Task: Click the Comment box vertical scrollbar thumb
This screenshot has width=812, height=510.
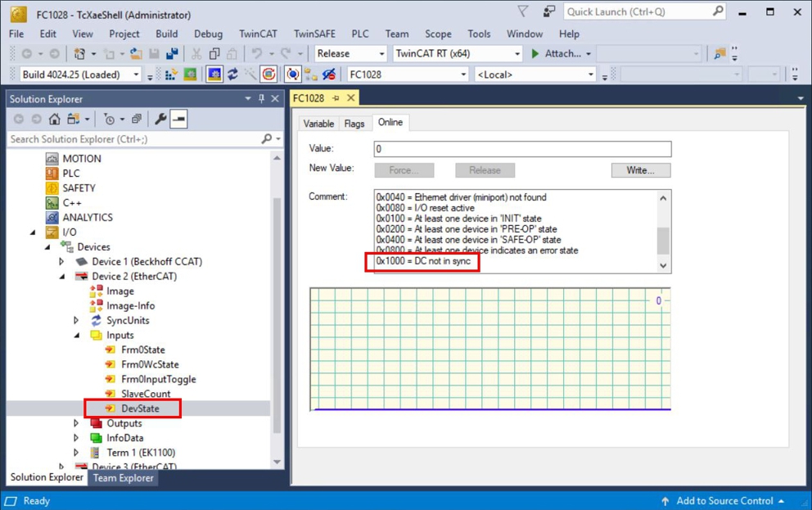Action: (x=663, y=241)
